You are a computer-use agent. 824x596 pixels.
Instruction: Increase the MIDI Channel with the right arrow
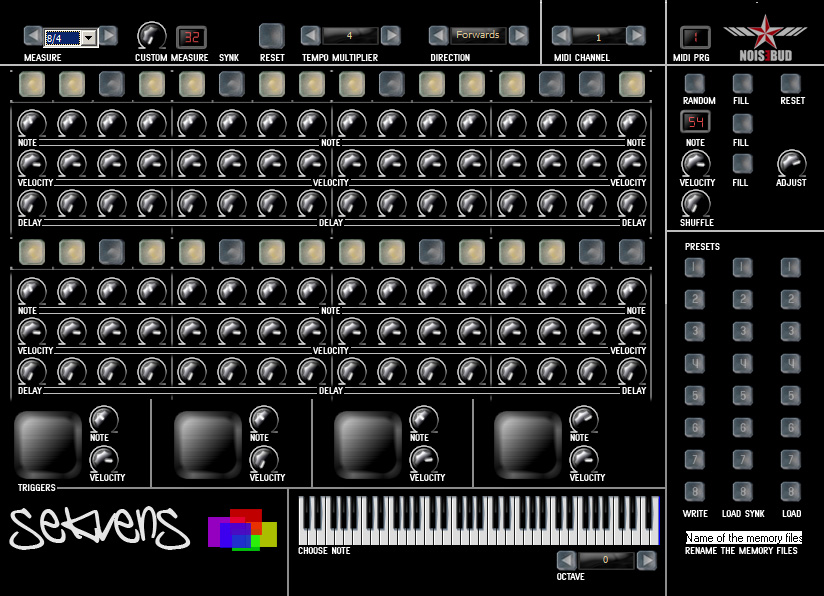coord(636,36)
